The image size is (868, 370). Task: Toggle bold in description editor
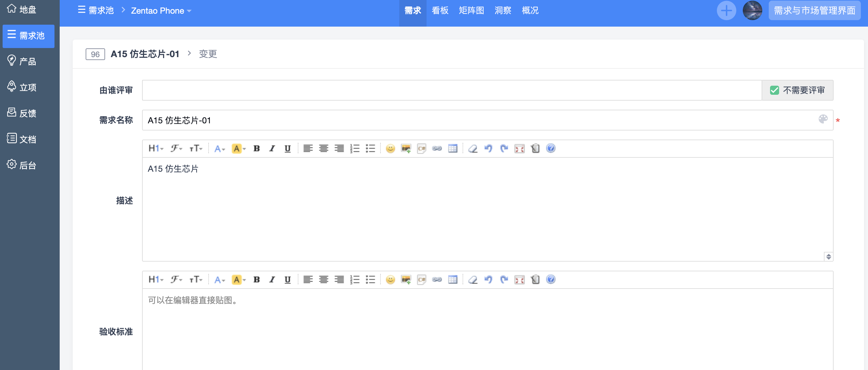(x=257, y=148)
